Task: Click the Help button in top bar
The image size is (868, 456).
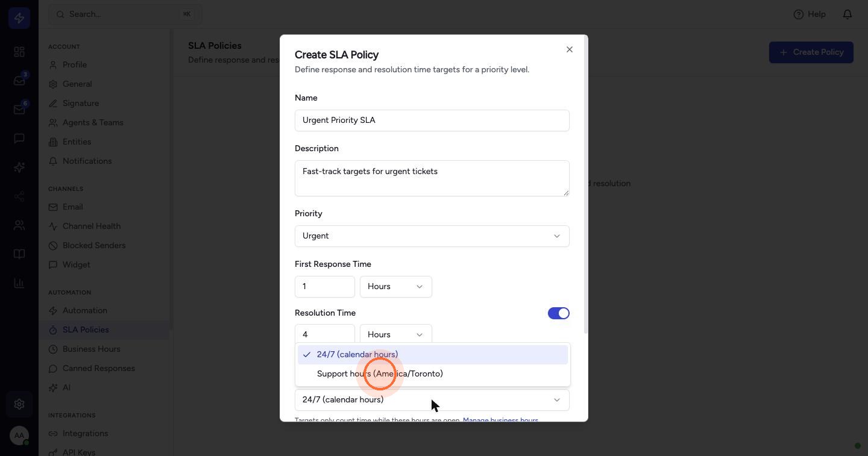Action: pos(810,14)
